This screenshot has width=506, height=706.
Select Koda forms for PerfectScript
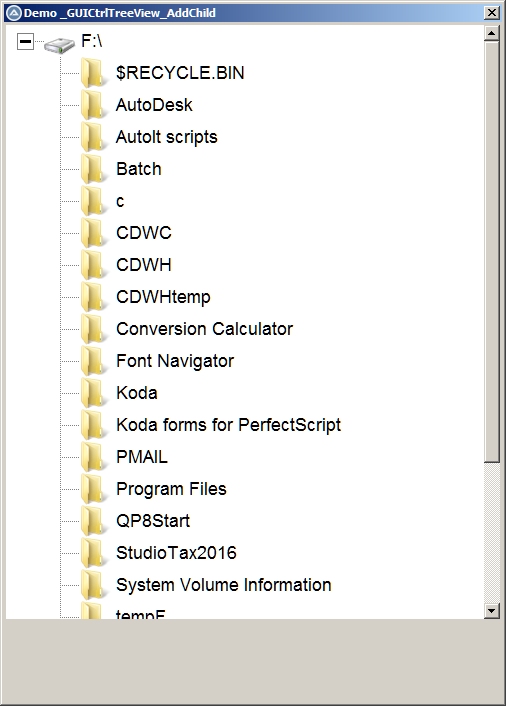pyautogui.click(x=229, y=425)
